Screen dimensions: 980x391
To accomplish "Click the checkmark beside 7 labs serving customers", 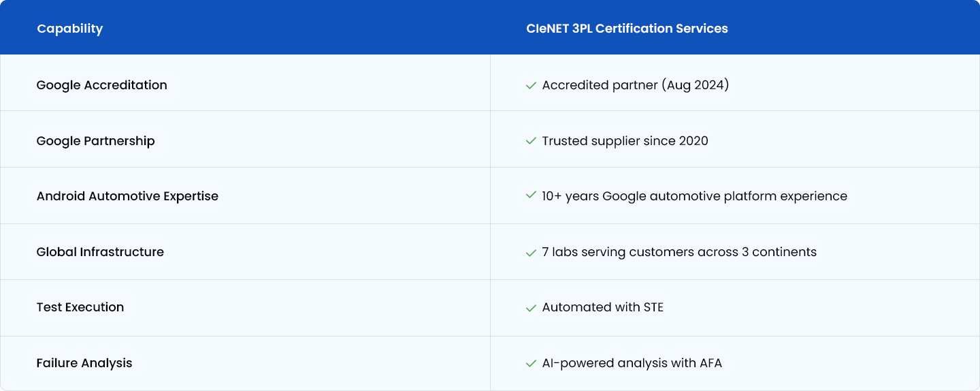I will (x=531, y=253).
